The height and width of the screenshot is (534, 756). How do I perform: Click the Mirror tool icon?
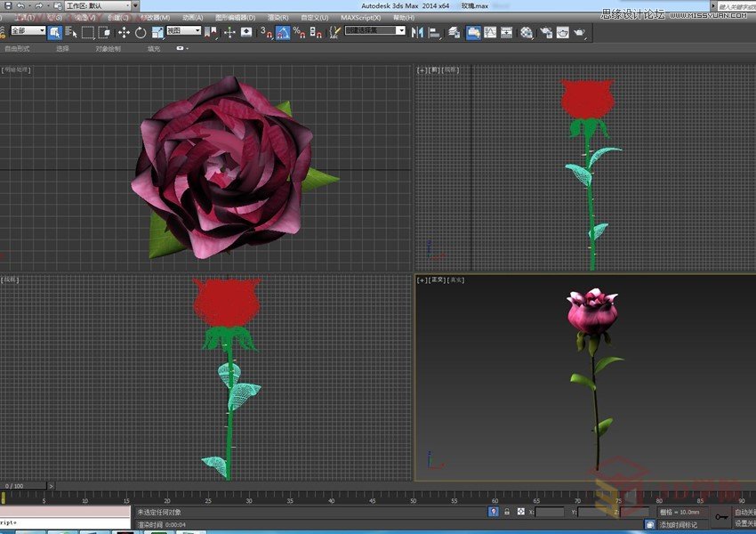pyautogui.click(x=417, y=33)
